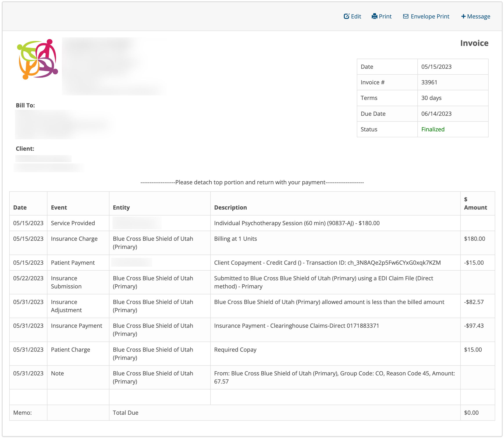Screen dimensions: 504x438
Task: Choose Envelope Print option
Action: pos(430,16)
